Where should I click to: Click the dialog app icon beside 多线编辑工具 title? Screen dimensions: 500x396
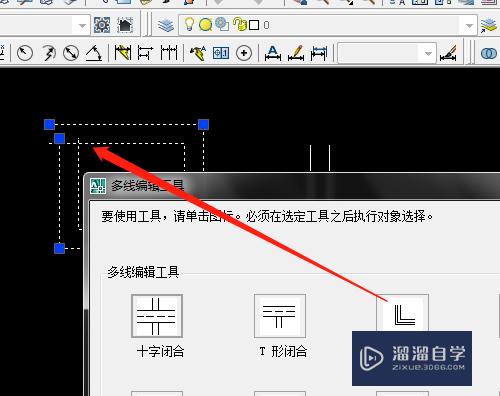[98, 186]
